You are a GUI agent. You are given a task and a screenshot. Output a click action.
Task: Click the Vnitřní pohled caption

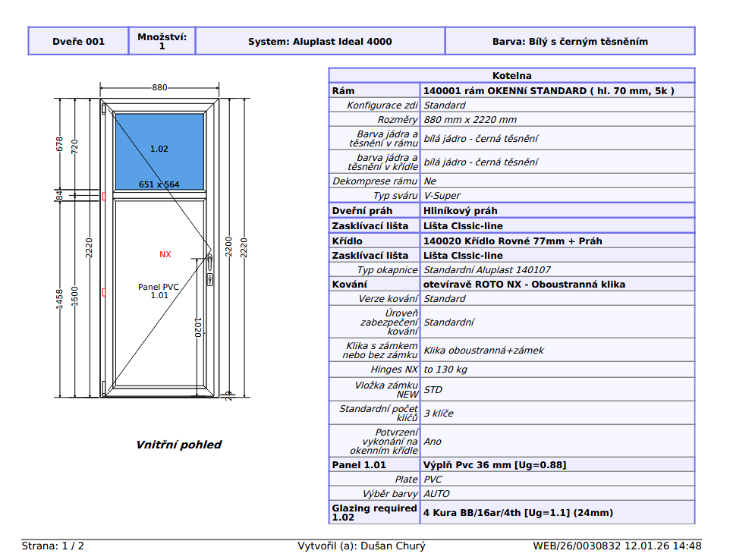pyautogui.click(x=179, y=445)
